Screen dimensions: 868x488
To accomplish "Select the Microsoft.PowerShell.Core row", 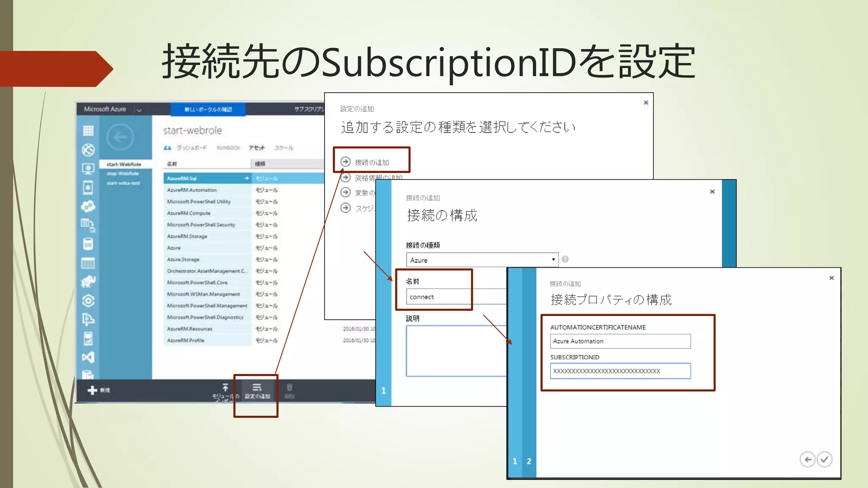I will click(x=244, y=283).
